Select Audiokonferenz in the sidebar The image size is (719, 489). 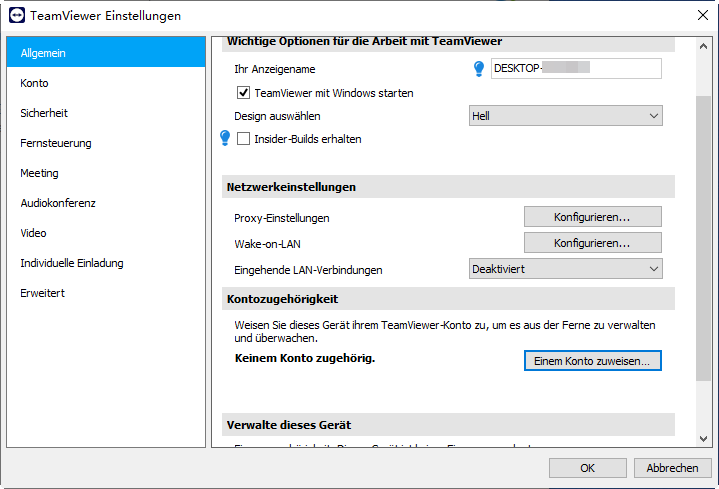[x=106, y=203]
